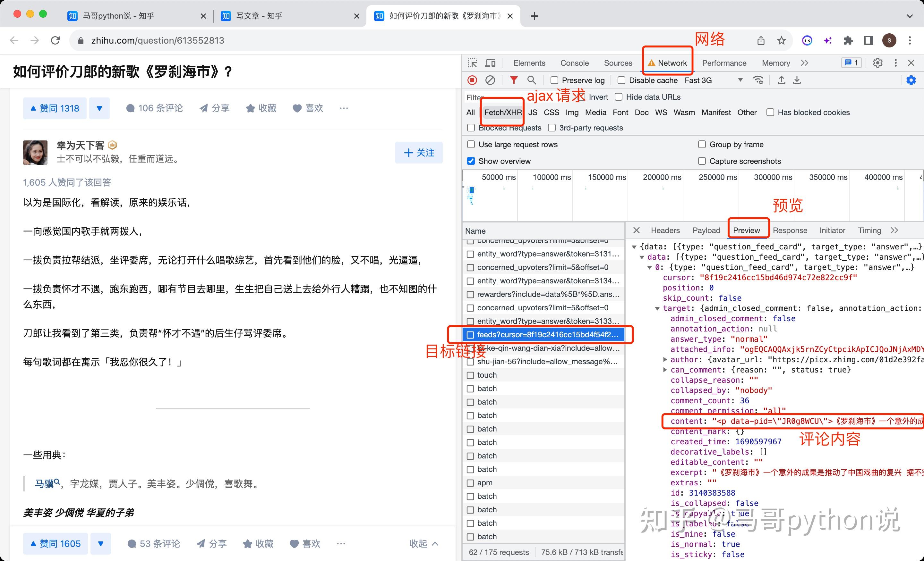Open the Headers tab of the request
Image resolution: width=924 pixels, height=561 pixels.
click(x=665, y=230)
